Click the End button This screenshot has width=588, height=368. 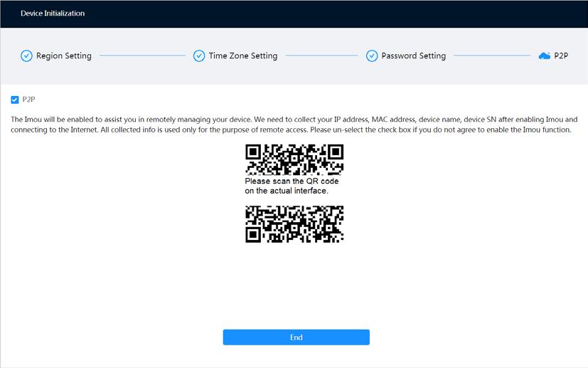[x=296, y=337]
